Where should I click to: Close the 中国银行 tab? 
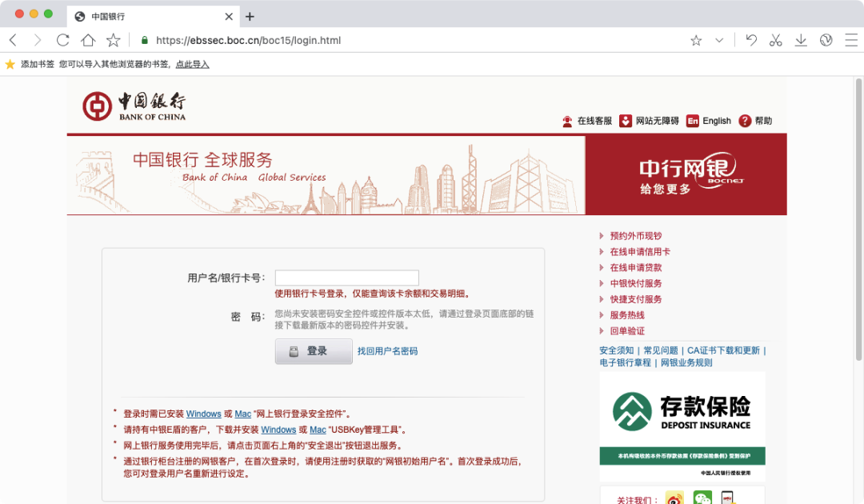[229, 17]
